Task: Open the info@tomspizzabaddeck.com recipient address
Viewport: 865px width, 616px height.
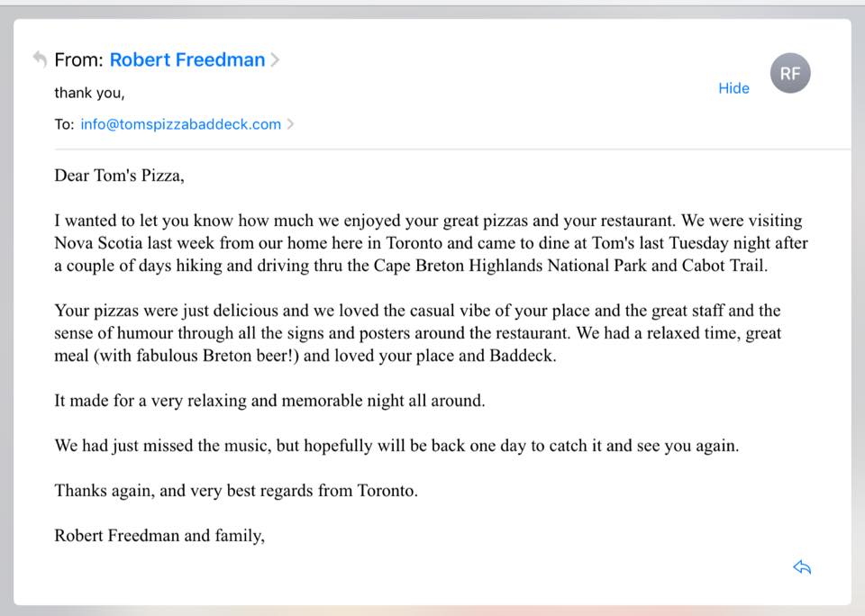Action: pyautogui.click(x=181, y=124)
